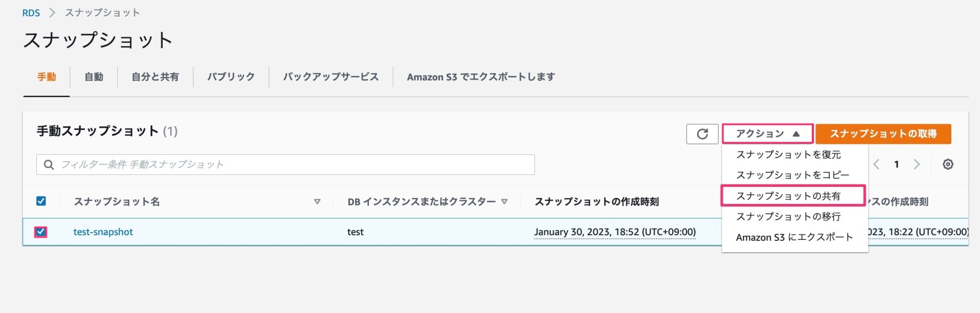
Task: Sort by DB instance or cluster arrow
Action: tap(504, 202)
